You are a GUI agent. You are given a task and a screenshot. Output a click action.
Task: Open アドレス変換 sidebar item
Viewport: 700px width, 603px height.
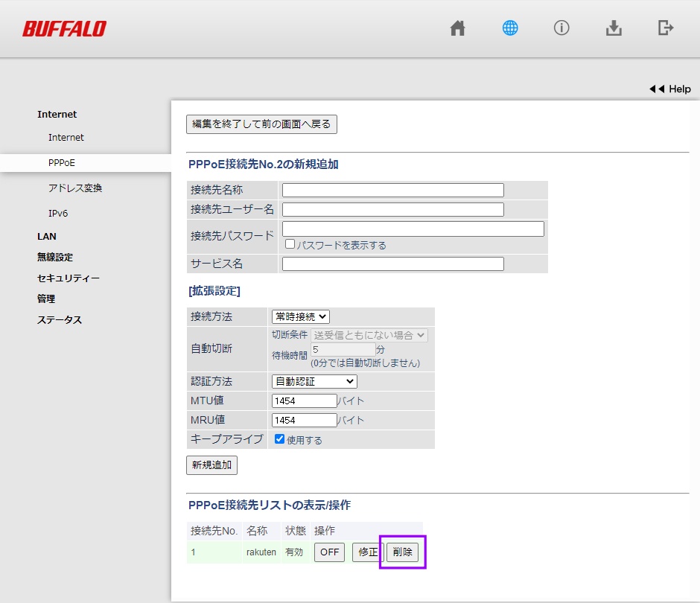point(75,188)
